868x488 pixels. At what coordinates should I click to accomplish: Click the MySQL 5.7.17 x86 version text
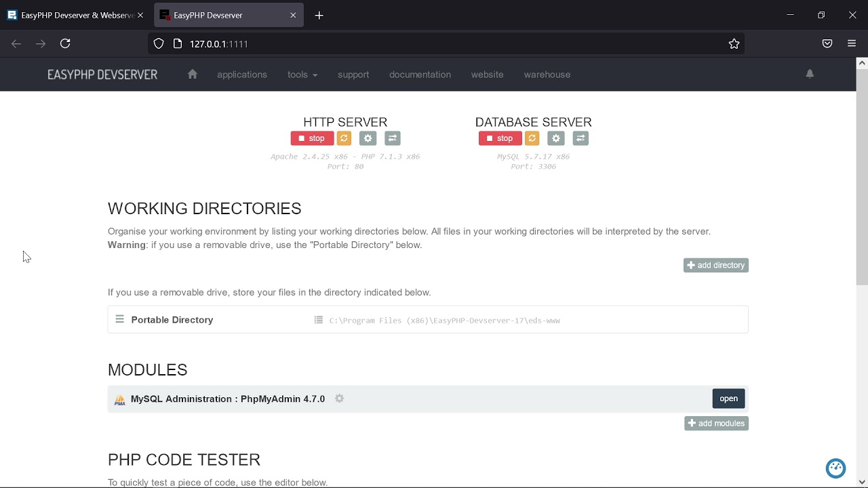534,157
